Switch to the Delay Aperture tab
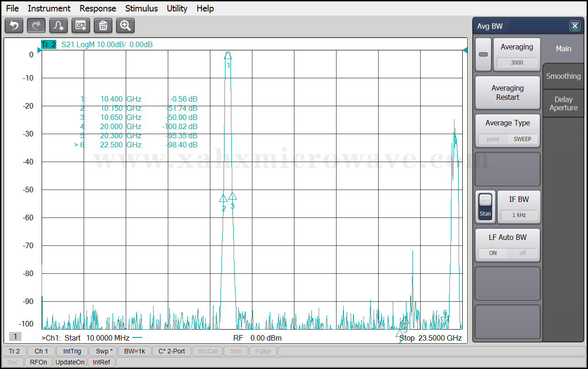Image resolution: width=588 pixels, height=369 pixels. [x=563, y=103]
